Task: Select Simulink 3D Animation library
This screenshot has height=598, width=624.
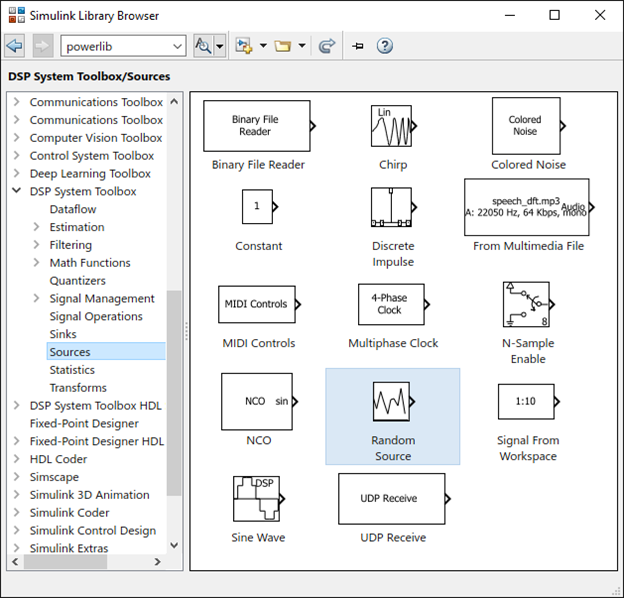Action: coord(90,495)
